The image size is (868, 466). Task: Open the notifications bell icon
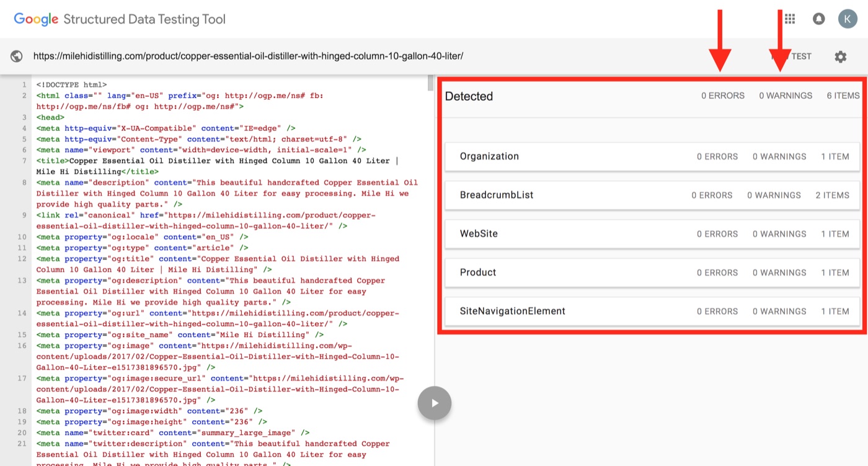pos(819,19)
